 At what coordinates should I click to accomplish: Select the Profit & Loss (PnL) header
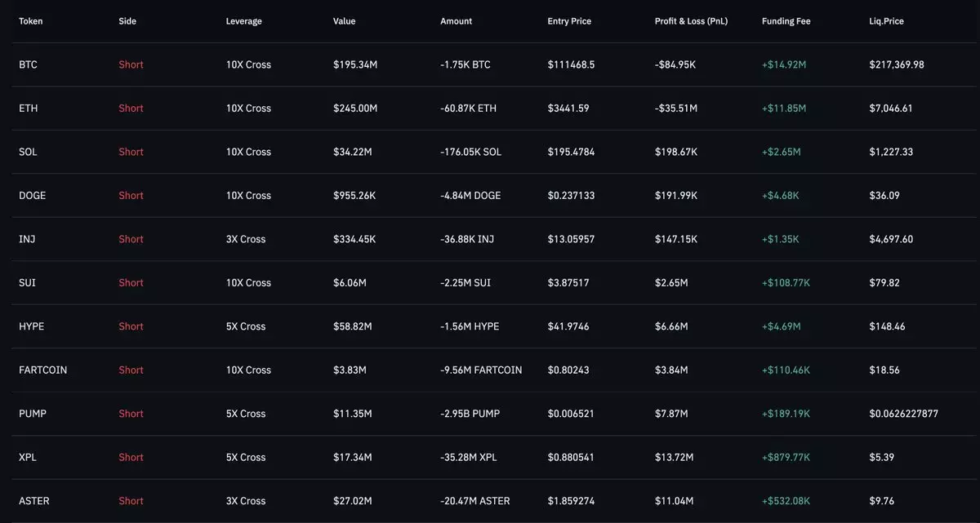point(691,21)
